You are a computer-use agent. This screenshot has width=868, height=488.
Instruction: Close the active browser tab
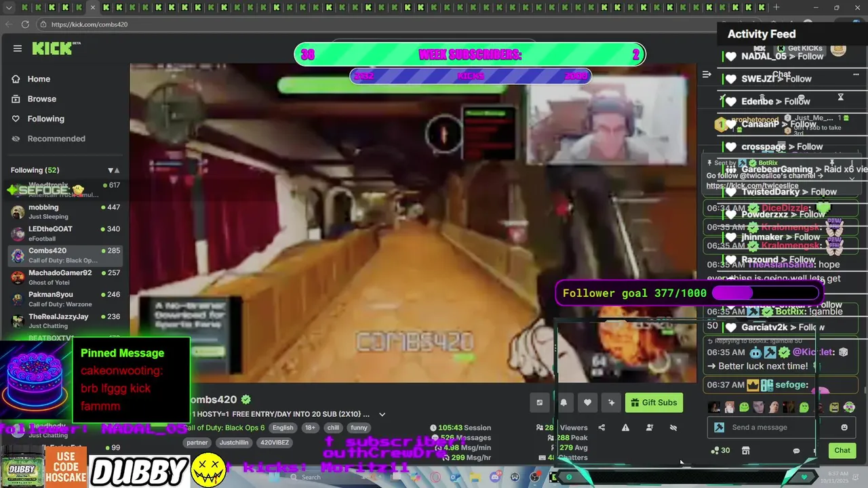pyautogui.click(x=93, y=7)
